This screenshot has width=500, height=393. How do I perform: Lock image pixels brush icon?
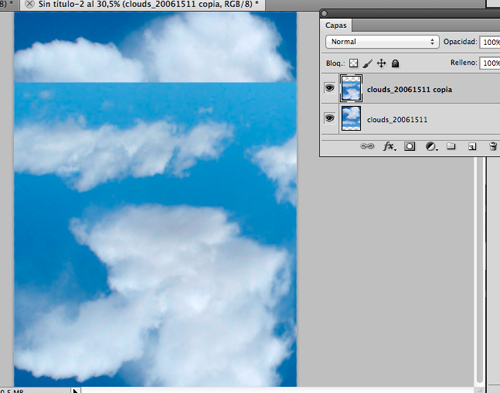[x=367, y=63]
